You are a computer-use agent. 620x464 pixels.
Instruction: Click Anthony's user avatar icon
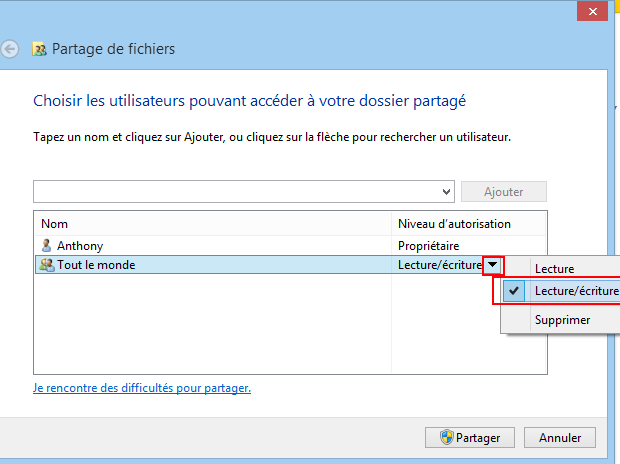tap(46, 246)
